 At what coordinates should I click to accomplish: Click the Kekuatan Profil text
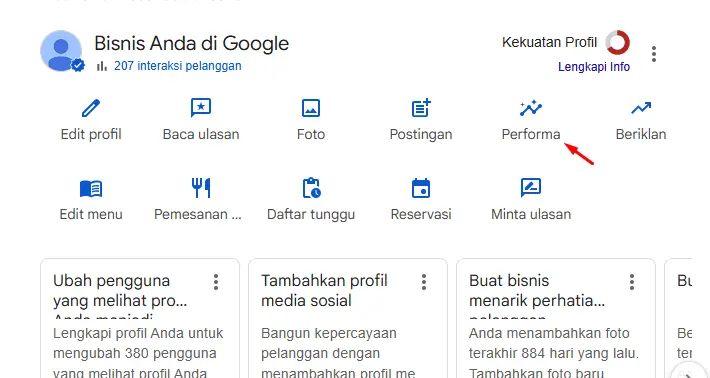point(550,43)
